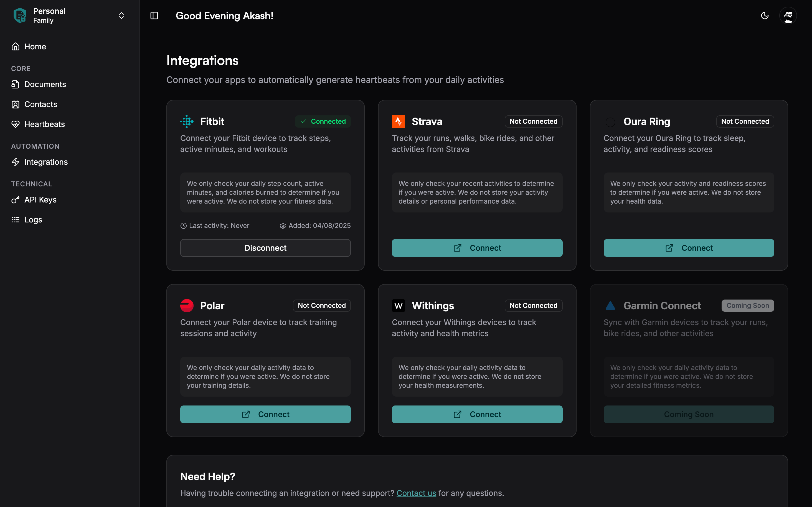The image size is (812, 507).
Task: Open the user avatar profile menu
Action: click(x=788, y=16)
